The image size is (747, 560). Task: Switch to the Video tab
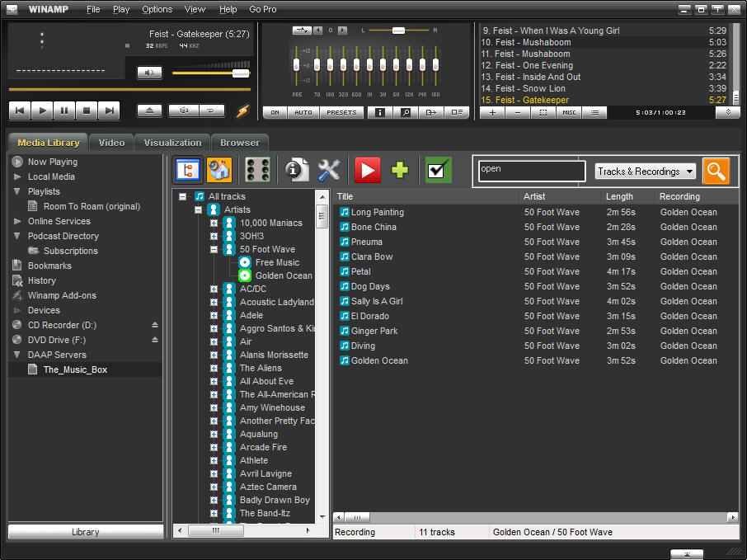[x=111, y=143]
